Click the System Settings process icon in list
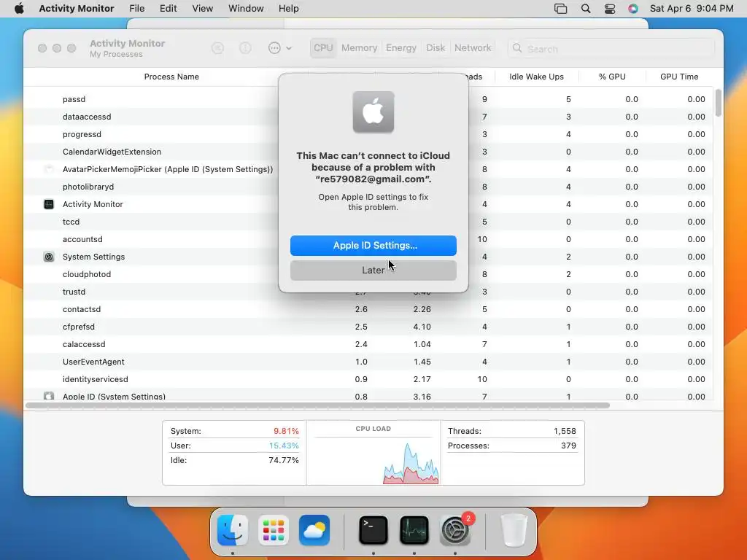The width and height of the screenshot is (747, 560). pyautogui.click(x=49, y=257)
